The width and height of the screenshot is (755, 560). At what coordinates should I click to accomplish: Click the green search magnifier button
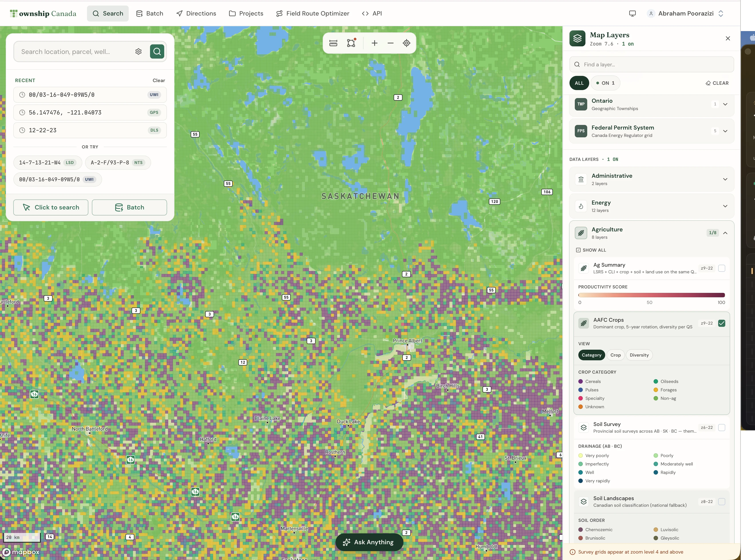pyautogui.click(x=157, y=51)
